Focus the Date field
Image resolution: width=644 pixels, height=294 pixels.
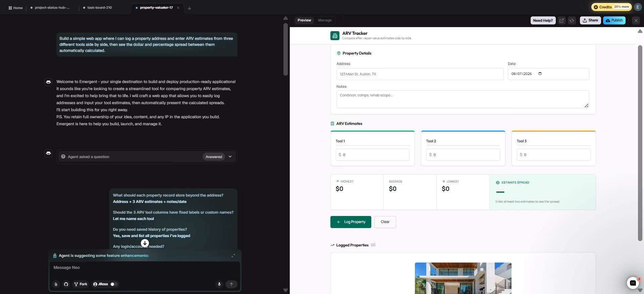548,74
